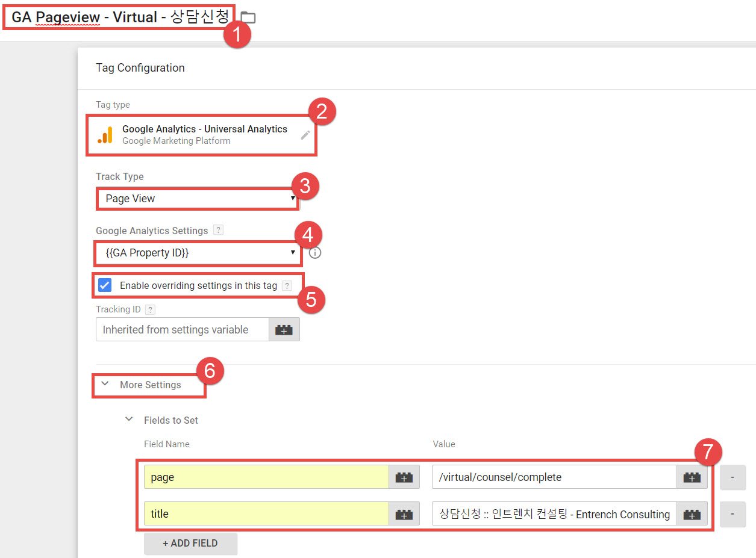This screenshot has width=756, height=558.
Task: Click the Google Analytics bar-chart logo
Action: [x=105, y=135]
